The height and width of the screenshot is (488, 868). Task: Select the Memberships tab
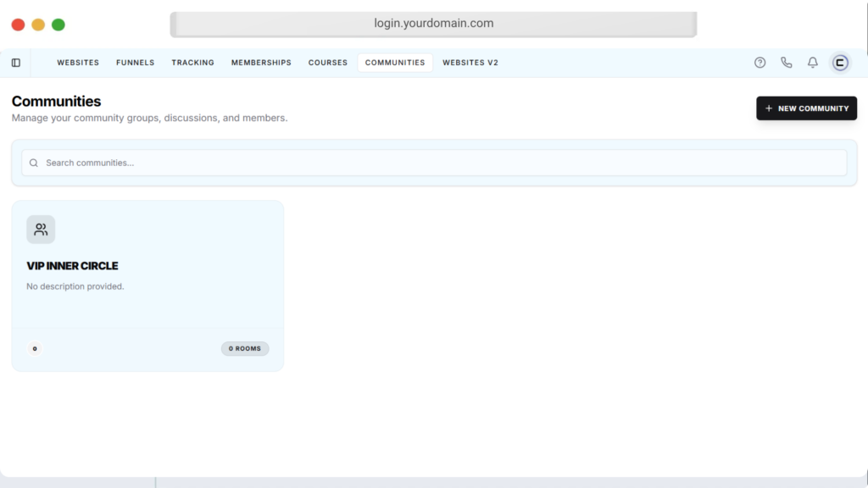coord(261,63)
